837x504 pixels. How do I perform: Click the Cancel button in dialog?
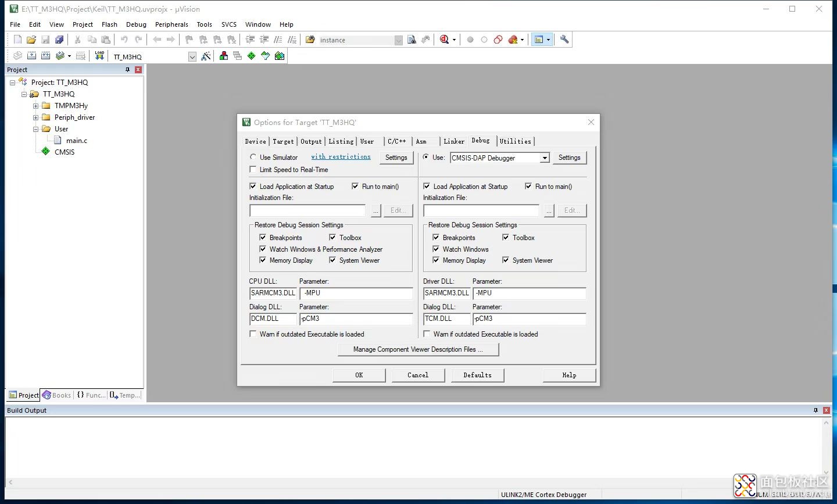[x=418, y=375]
